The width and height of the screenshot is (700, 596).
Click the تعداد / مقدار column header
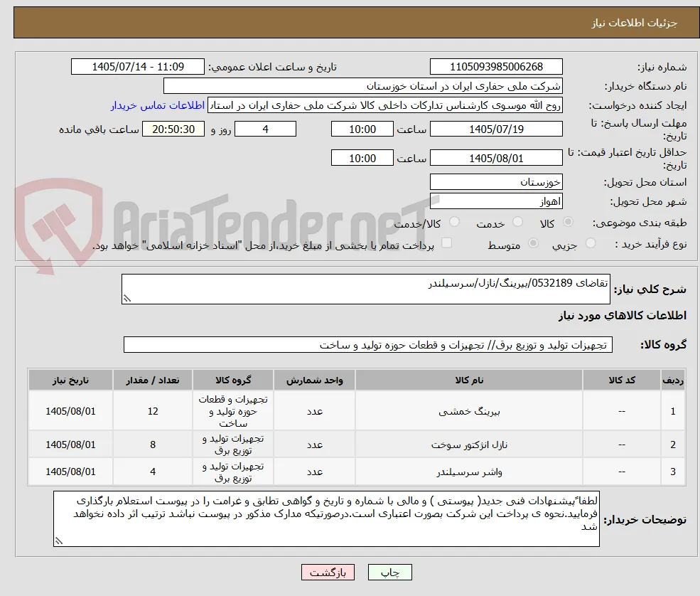pyautogui.click(x=153, y=381)
